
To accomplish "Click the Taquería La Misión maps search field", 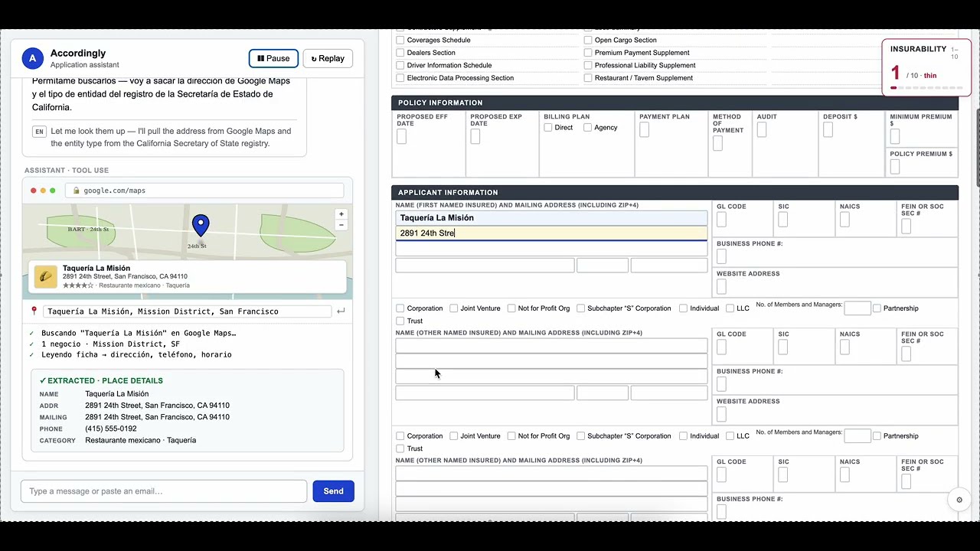I will 188,311.
